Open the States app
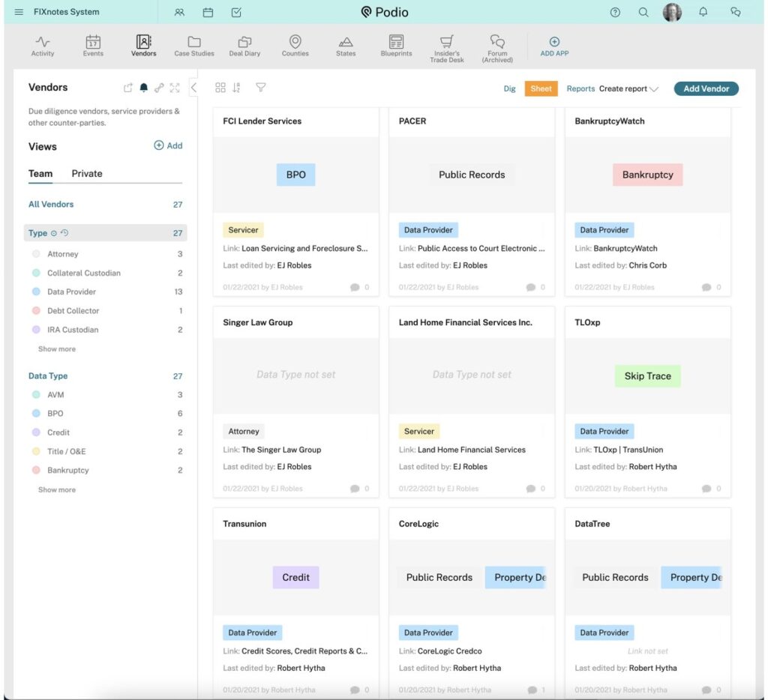The width and height of the screenshot is (768, 700). 346,46
